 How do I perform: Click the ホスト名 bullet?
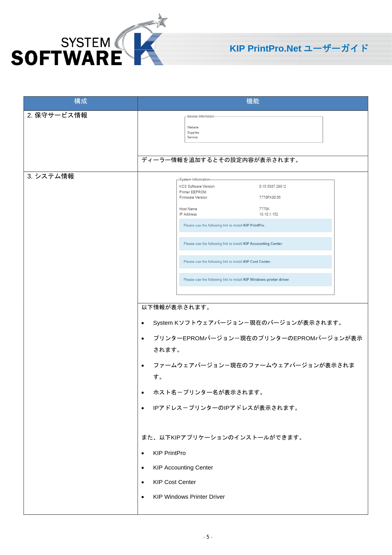(208, 392)
